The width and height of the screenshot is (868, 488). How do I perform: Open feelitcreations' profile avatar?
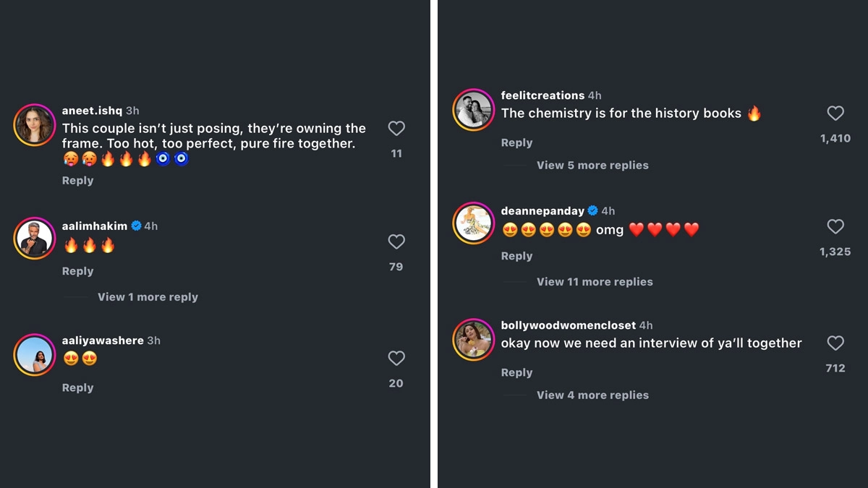pyautogui.click(x=474, y=110)
